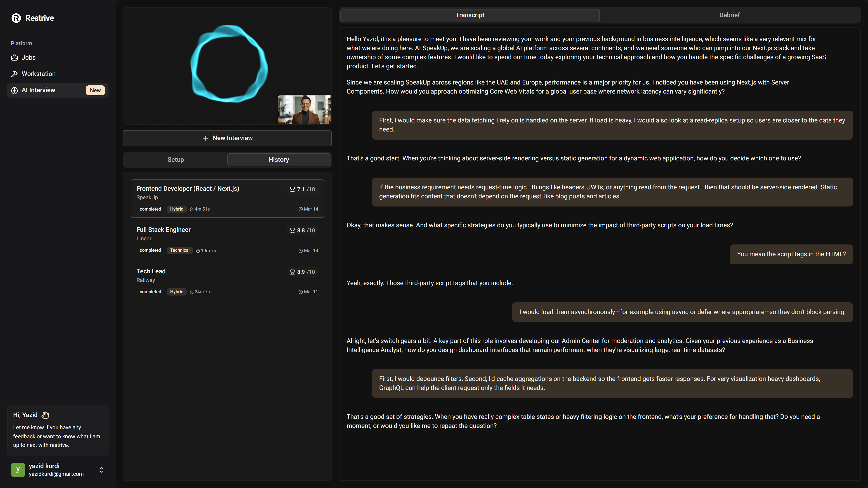Click the waving hand icon beside Hi, Yazid
This screenshot has width=868, height=488.
click(x=45, y=415)
